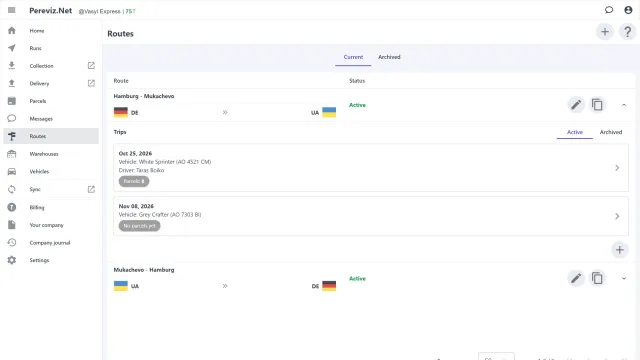The height and width of the screenshot is (360, 640).
Task: Duplicate the Mukachevo - Hamburg route
Action: click(x=597, y=278)
